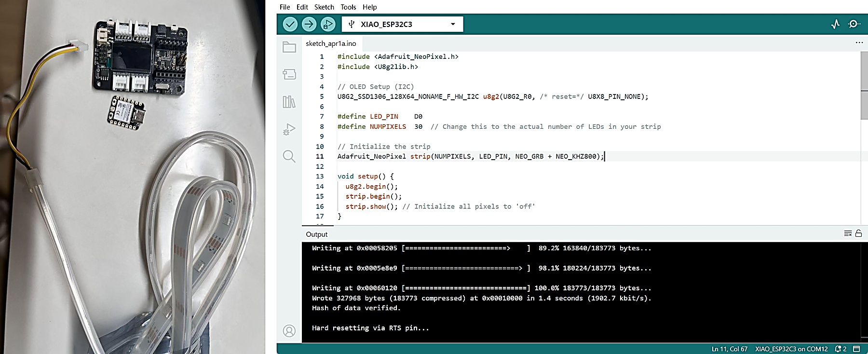Click the #define NUMPIXELS line
The height and width of the screenshot is (354, 868).
coord(499,126)
